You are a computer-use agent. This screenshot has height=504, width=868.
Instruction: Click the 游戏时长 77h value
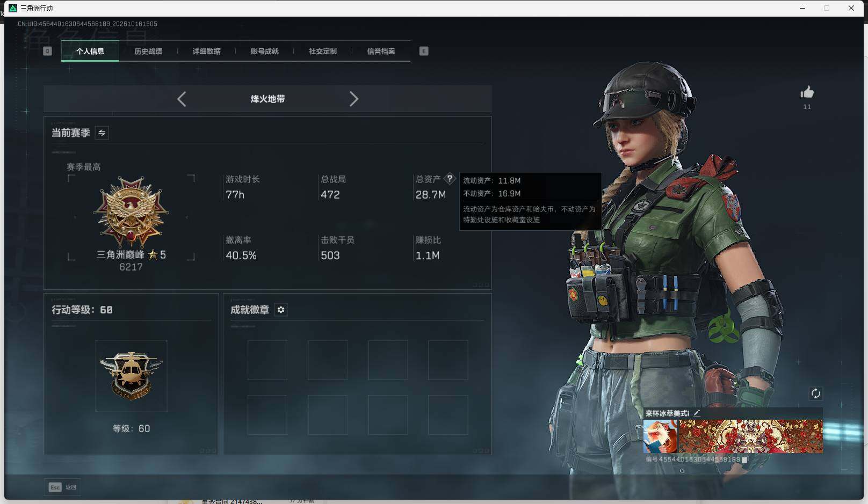235,195
